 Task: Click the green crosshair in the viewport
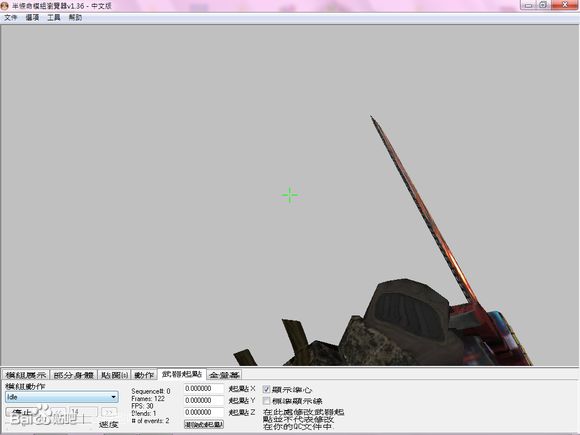coord(290,195)
